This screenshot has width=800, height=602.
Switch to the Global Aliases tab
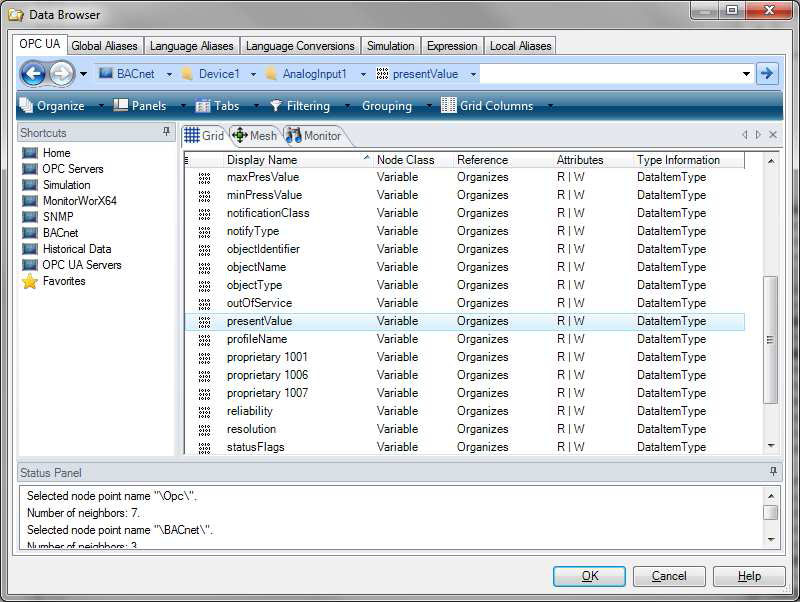tap(106, 46)
